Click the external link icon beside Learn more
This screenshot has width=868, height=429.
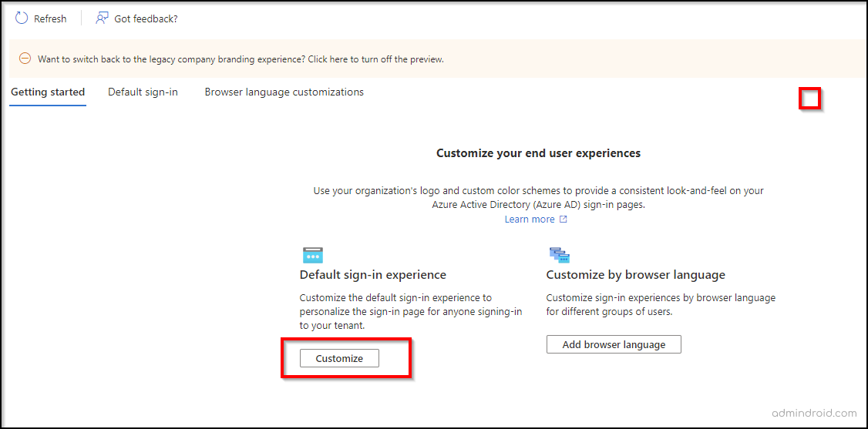click(563, 220)
